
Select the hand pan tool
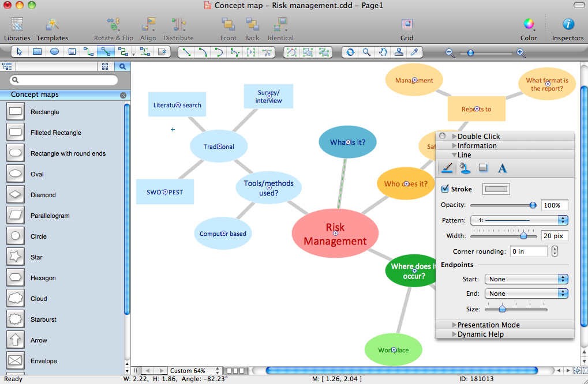tap(383, 52)
